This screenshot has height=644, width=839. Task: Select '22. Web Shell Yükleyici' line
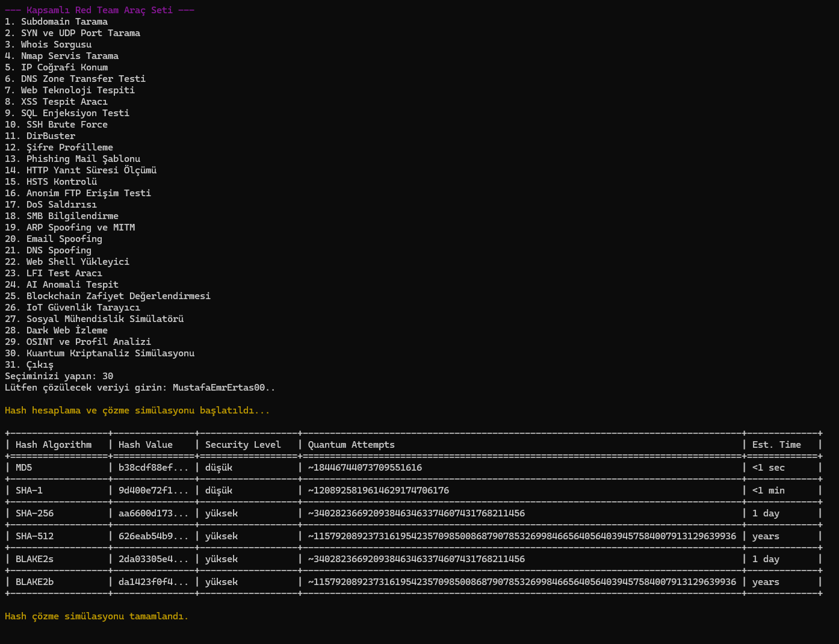pyautogui.click(x=67, y=262)
